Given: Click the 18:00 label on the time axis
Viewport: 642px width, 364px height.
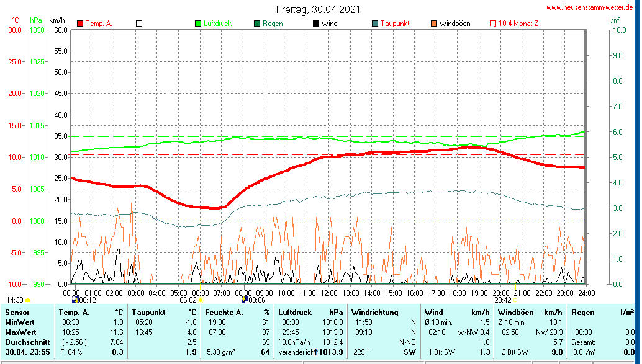Looking at the screenshot, I should click(458, 293).
